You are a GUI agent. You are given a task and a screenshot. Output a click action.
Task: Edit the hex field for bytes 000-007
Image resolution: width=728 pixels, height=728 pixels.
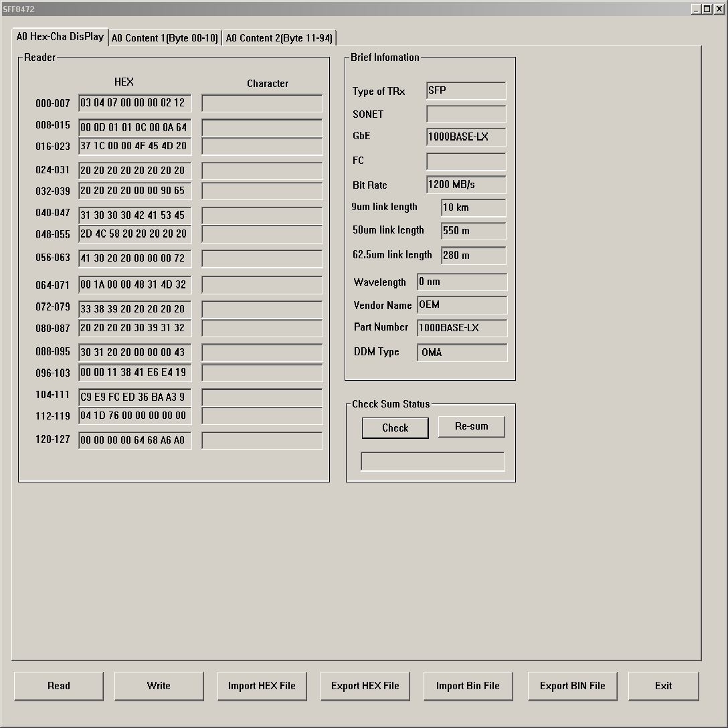[134, 103]
